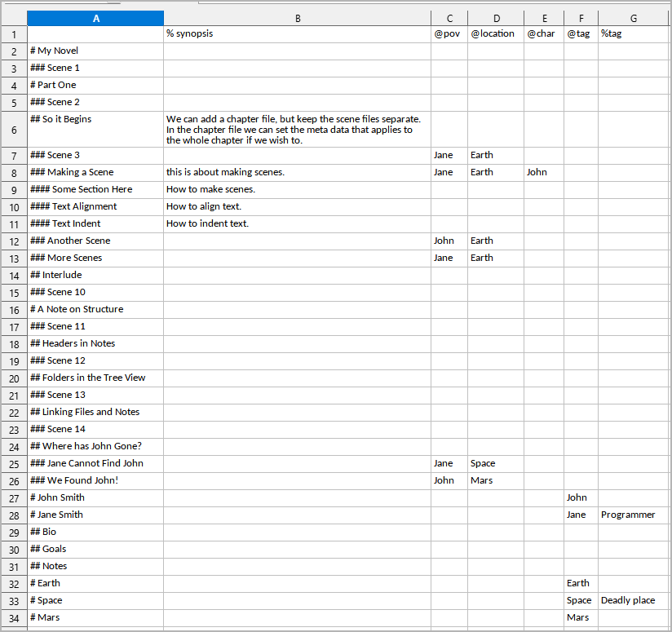This screenshot has height=632, width=672.
Task: Select the '### Scene 3' cell
Action: pos(95,156)
